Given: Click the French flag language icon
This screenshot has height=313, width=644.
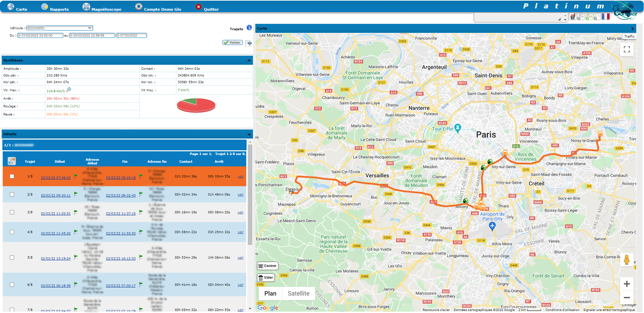Looking at the screenshot, I should coord(606,16).
